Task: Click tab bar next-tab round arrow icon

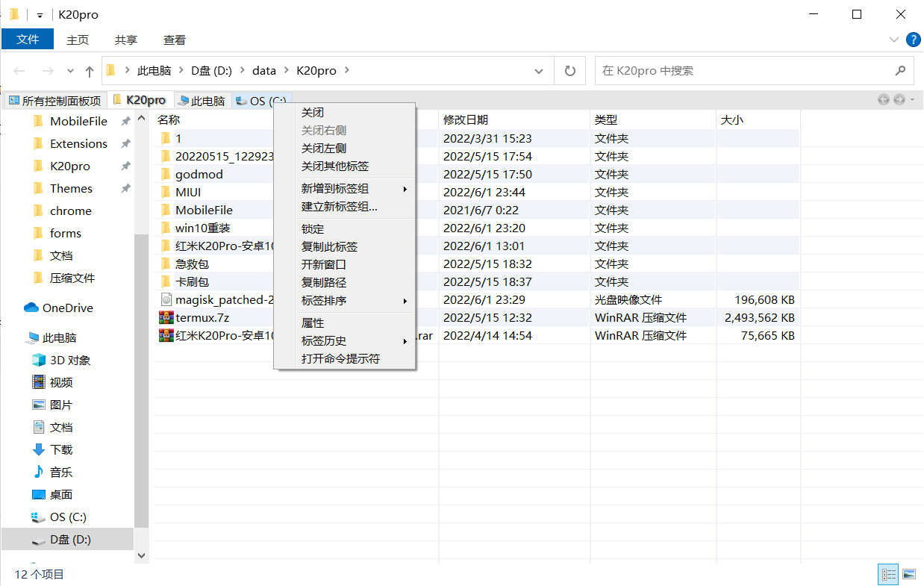Action: (899, 99)
